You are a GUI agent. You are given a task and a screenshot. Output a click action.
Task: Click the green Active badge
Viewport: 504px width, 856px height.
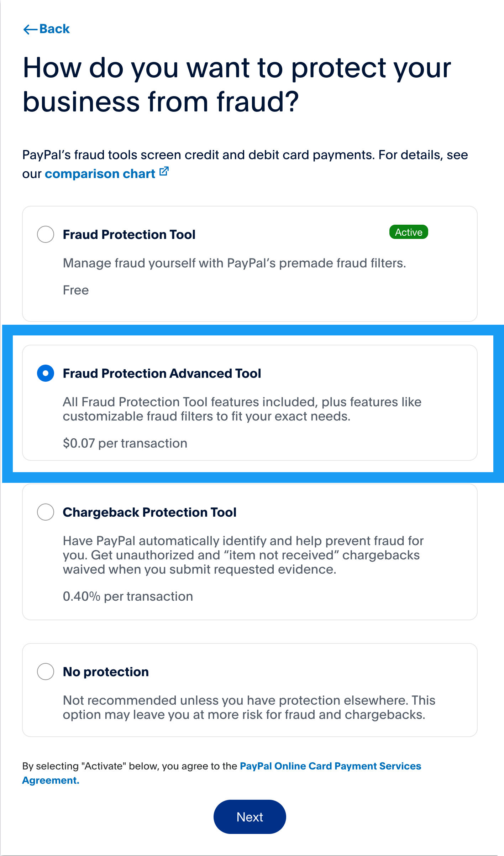pyautogui.click(x=409, y=232)
